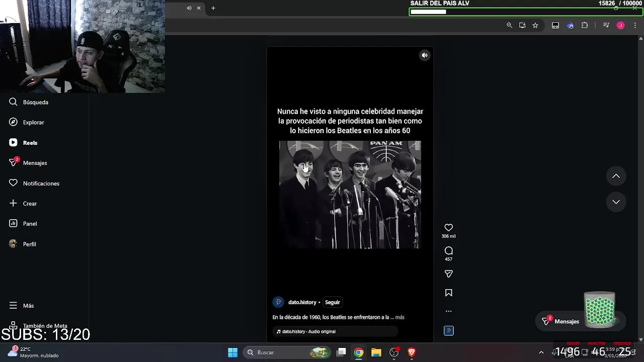
Task: Open the Windows Start menu
Action: tap(232, 352)
